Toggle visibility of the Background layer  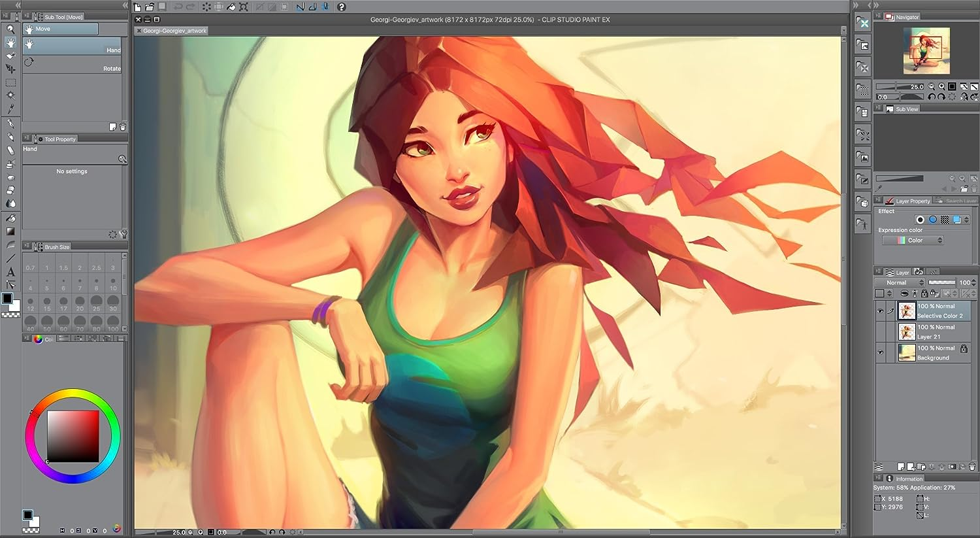click(x=880, y=352)
